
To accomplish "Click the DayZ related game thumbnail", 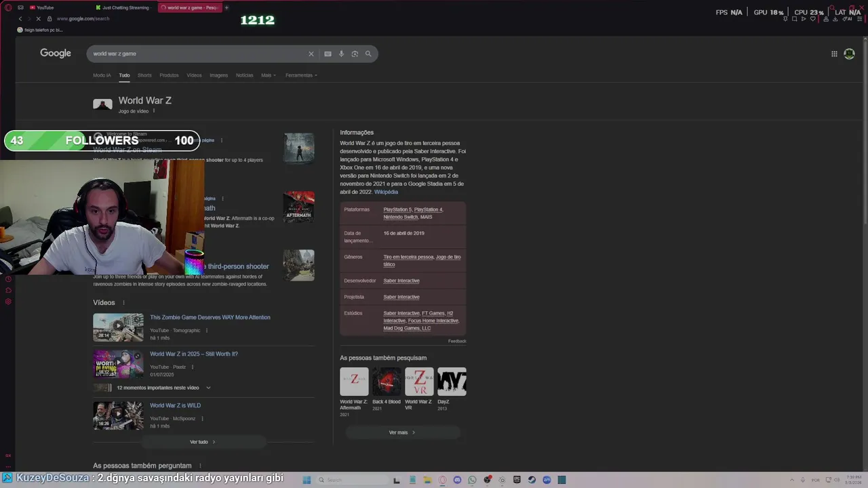I will 452,382.
